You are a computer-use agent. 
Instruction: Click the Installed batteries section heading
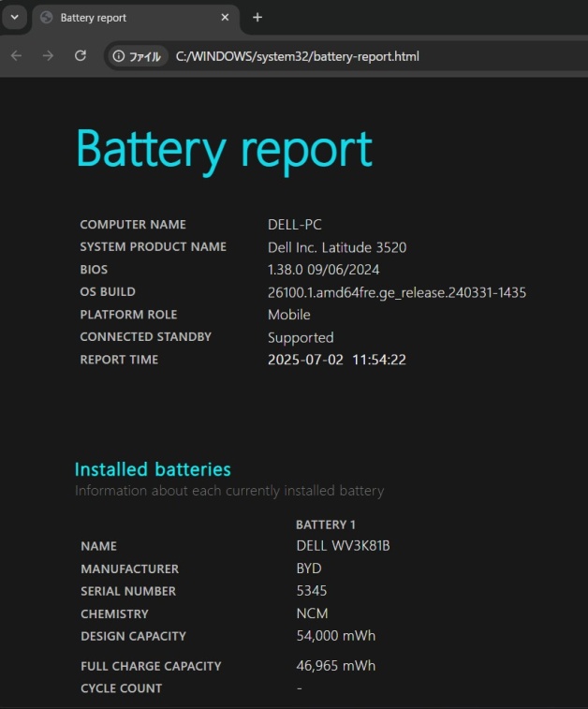153,469
